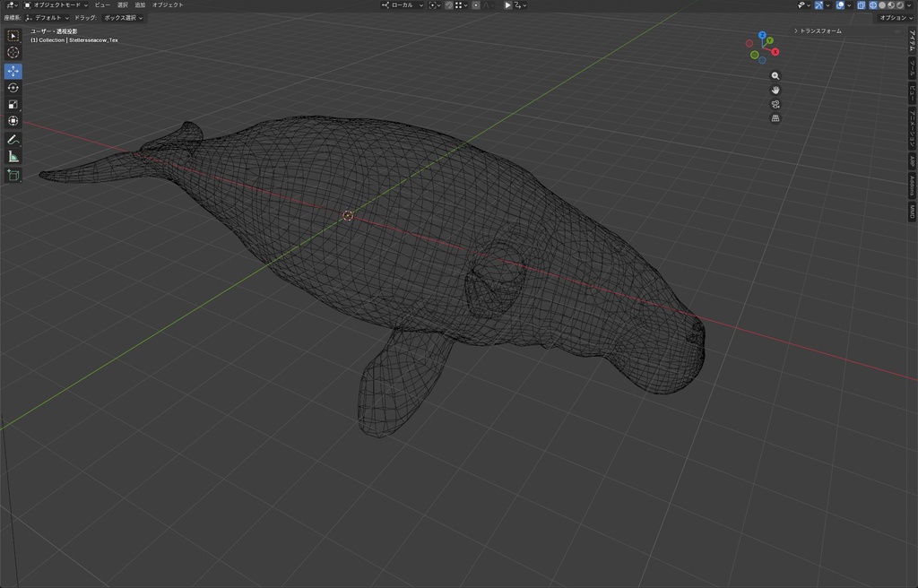Click the X axis on the navigation gizmo
The width and height of the screenshot is (918, 588).
point(775,52)
